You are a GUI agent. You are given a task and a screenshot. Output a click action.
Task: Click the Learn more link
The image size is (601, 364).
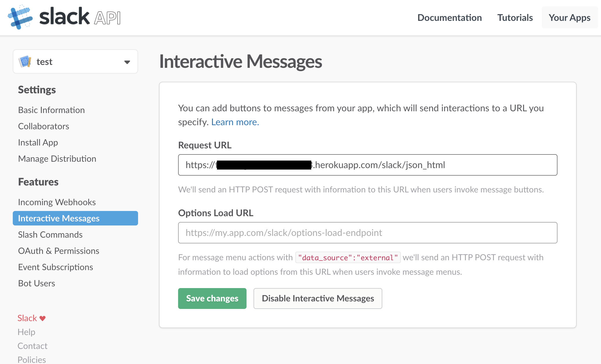click(x=235, y=122)
